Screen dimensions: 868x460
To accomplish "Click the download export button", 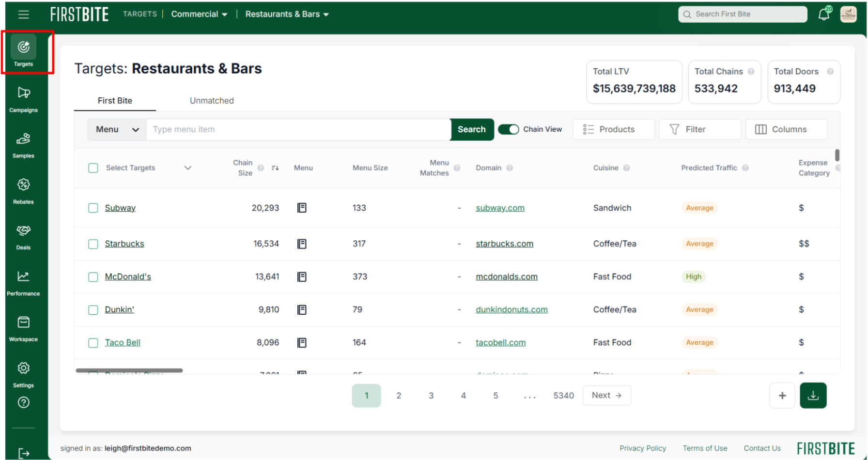I will tap(813, 396).
